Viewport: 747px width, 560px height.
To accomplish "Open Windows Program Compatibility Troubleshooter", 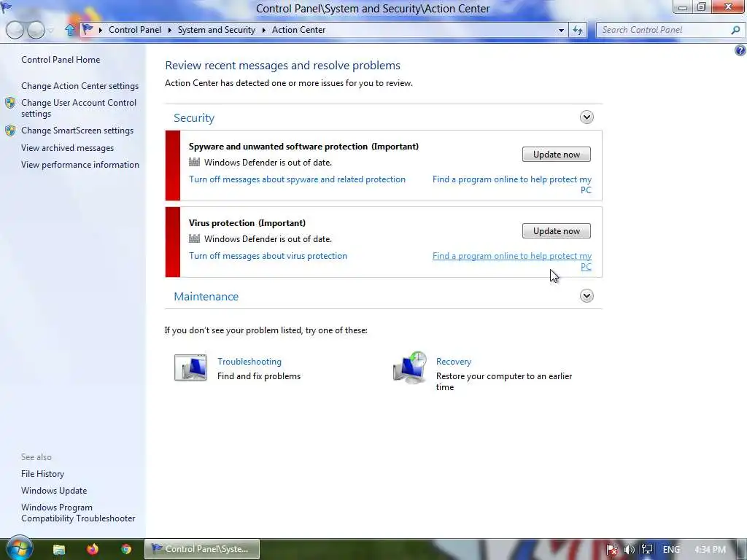I will pyautogui.click(x=78, y=513).
